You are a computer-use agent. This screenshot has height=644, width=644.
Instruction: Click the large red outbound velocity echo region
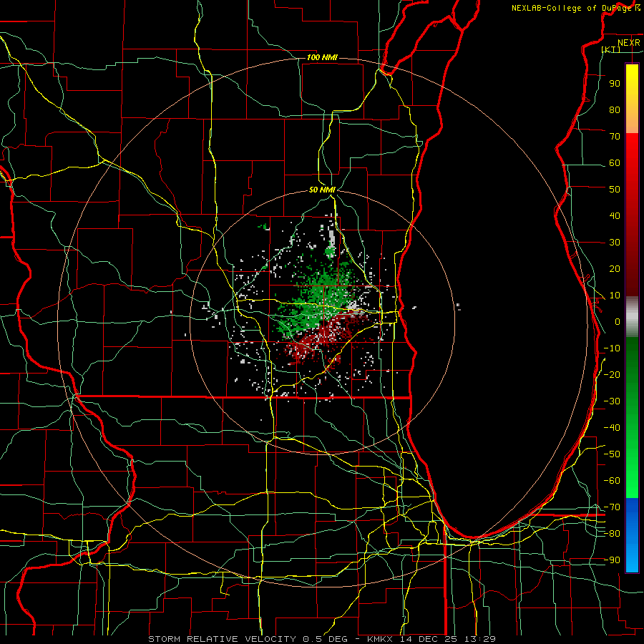[x=324, y=338]
